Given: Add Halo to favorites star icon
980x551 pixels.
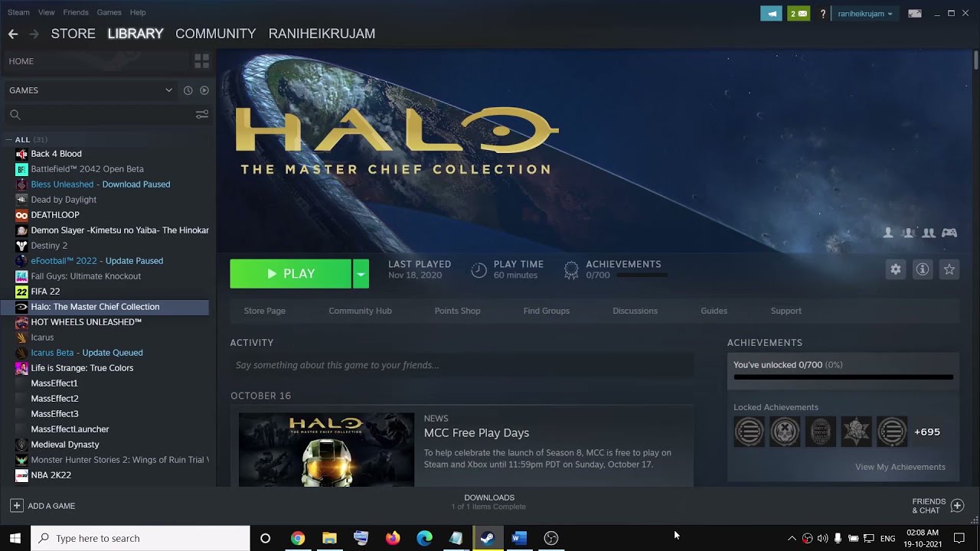Looking at the screenshot, I should pos(949,269).
